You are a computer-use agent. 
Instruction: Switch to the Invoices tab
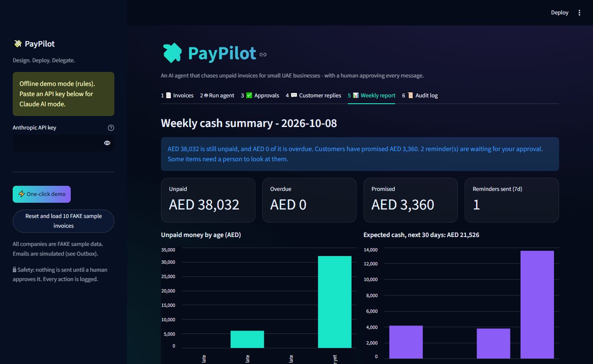(177, 96)
